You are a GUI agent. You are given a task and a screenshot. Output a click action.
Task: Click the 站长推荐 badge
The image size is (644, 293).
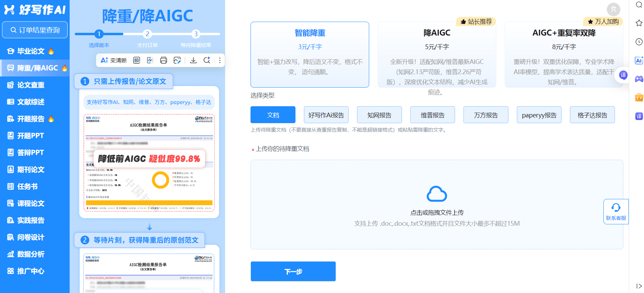(476, 22)
